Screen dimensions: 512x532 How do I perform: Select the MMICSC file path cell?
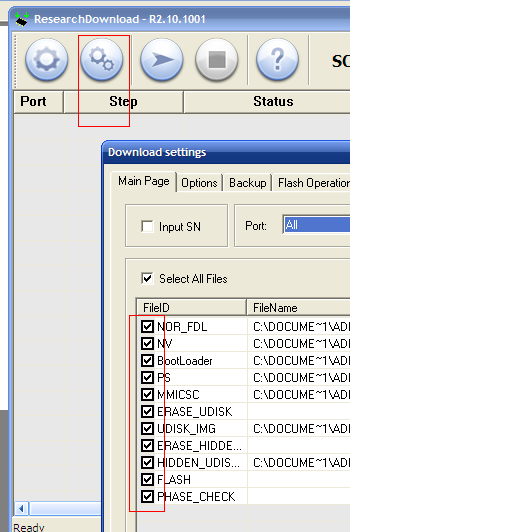pos(299,395)
